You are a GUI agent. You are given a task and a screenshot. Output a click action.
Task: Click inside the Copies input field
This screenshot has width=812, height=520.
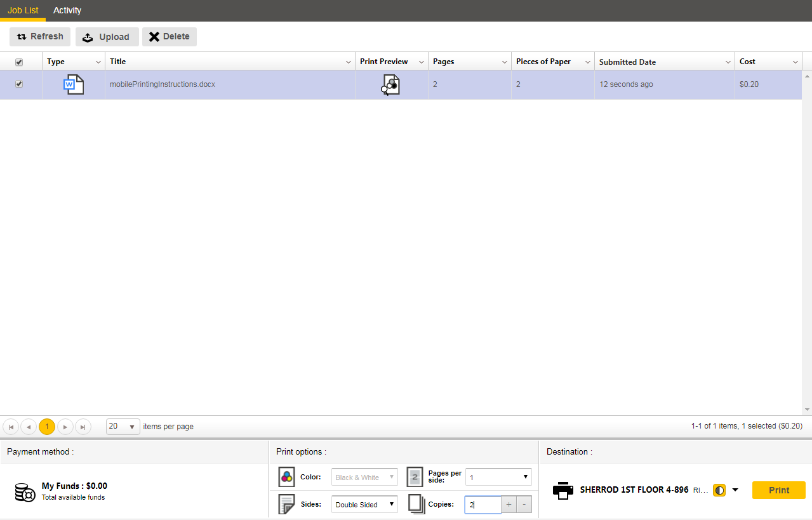point(484,505)
